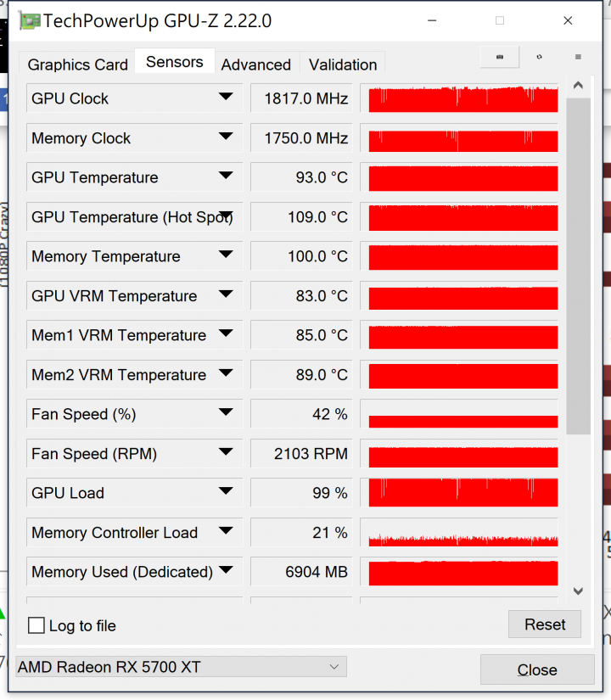The image size is (611, 700).
Task: Toggle the Log to file checkbox
Action: point(36,625)
